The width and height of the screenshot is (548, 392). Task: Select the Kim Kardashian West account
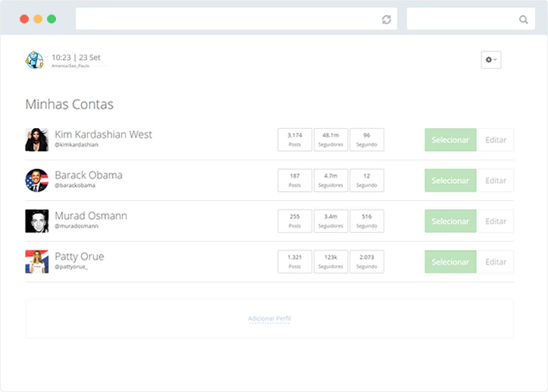(x=450, y=140)
